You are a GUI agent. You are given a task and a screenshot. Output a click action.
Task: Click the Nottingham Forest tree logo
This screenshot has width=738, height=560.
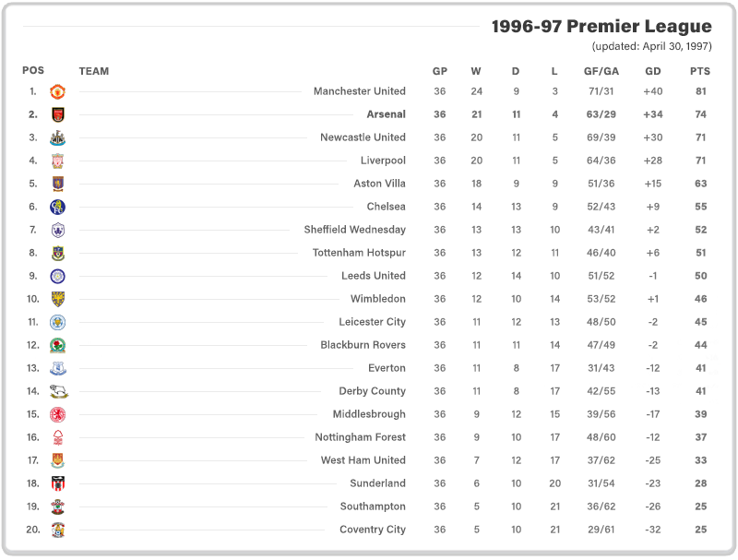pos(57,437)
